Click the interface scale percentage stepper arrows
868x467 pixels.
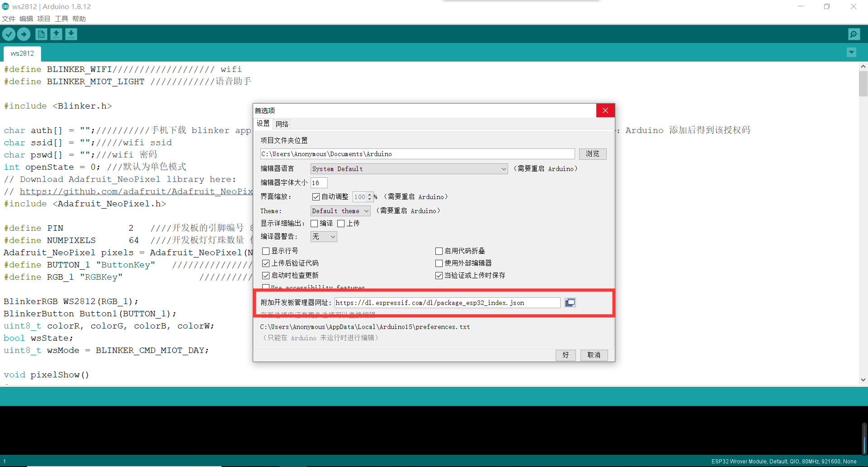pyautogui.click(x=369, y=197)
